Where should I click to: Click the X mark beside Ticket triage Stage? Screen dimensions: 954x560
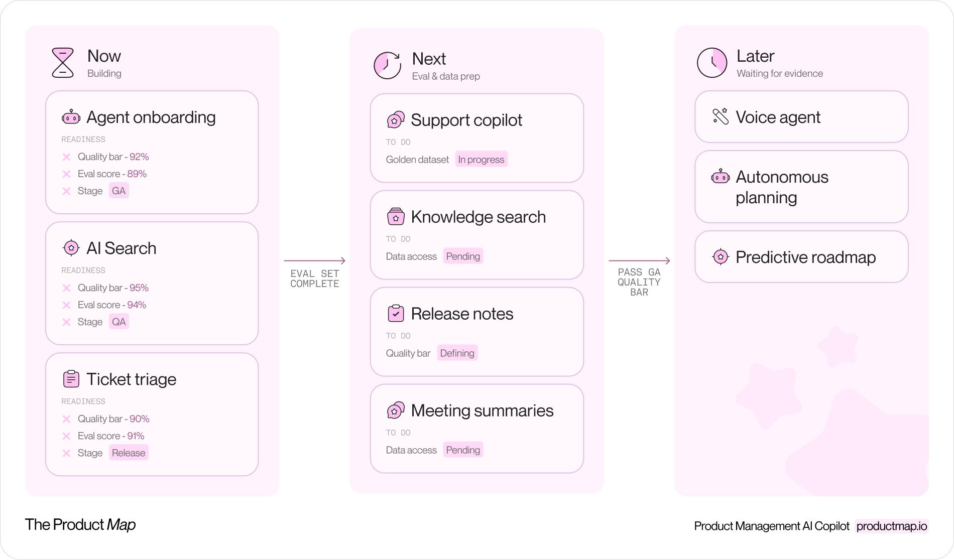coord(66,453)
